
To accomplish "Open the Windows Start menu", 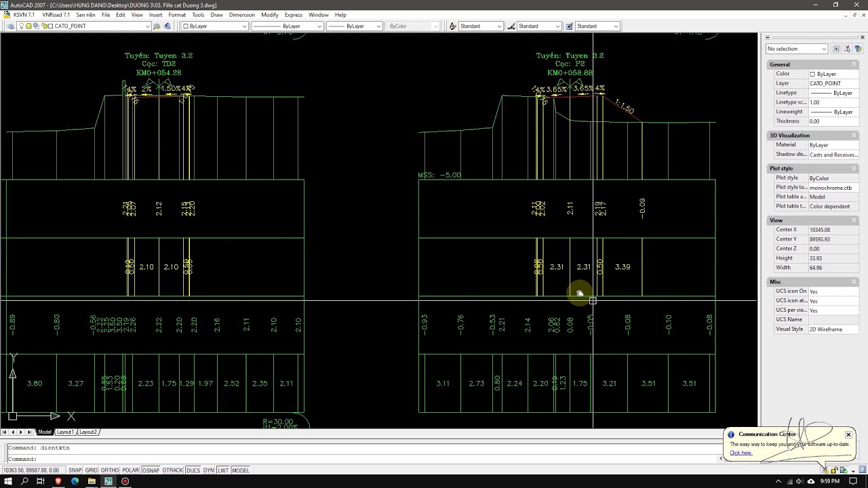I will pos(8,481).
